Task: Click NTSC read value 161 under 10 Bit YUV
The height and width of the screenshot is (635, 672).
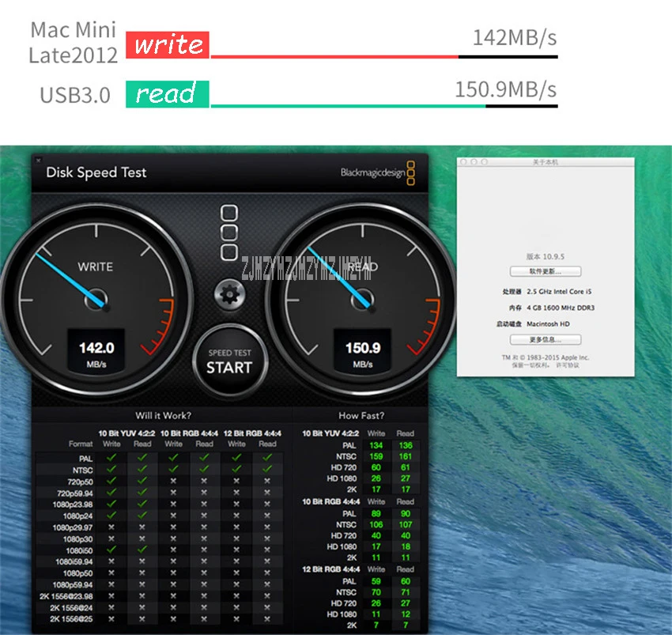Action: point(406,456)
